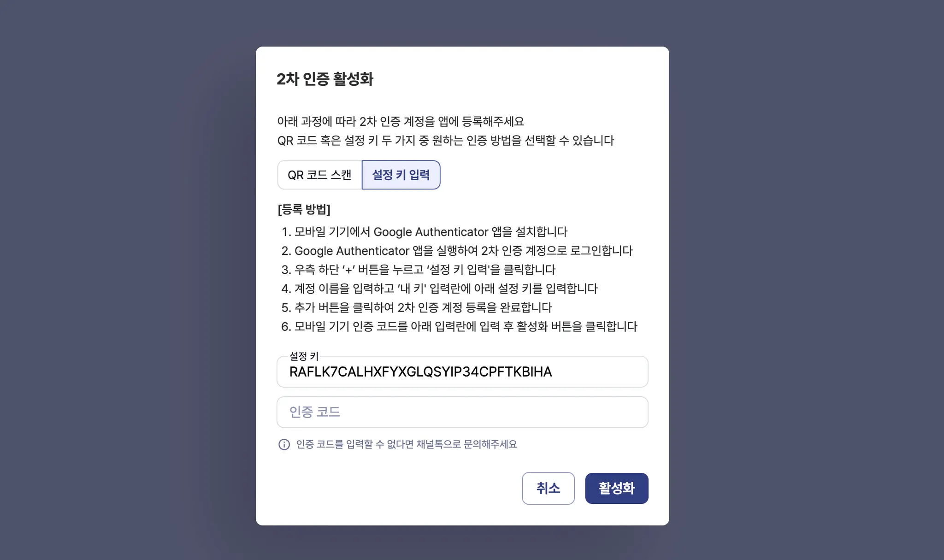Screen dimensions: 944x560
Task: Click the setup key text RAFLK7CALHXFYXGLQSYIP34CPFTKBIHA
Action: 420,372
